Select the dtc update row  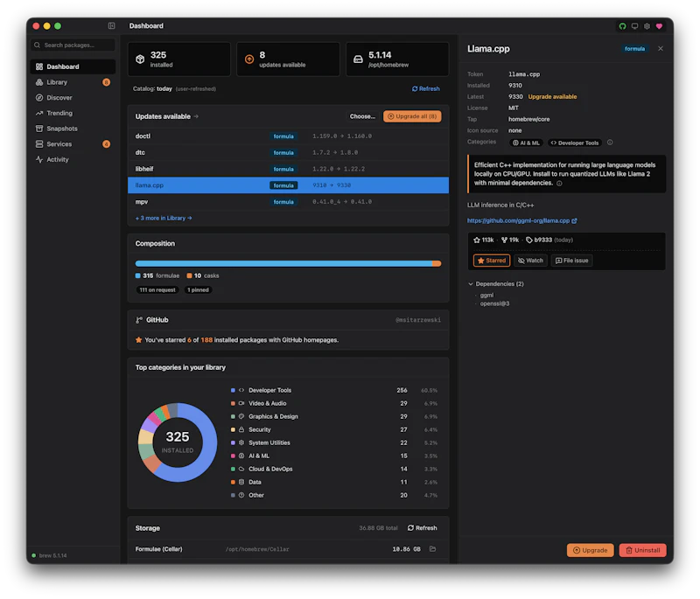point(288,152)
